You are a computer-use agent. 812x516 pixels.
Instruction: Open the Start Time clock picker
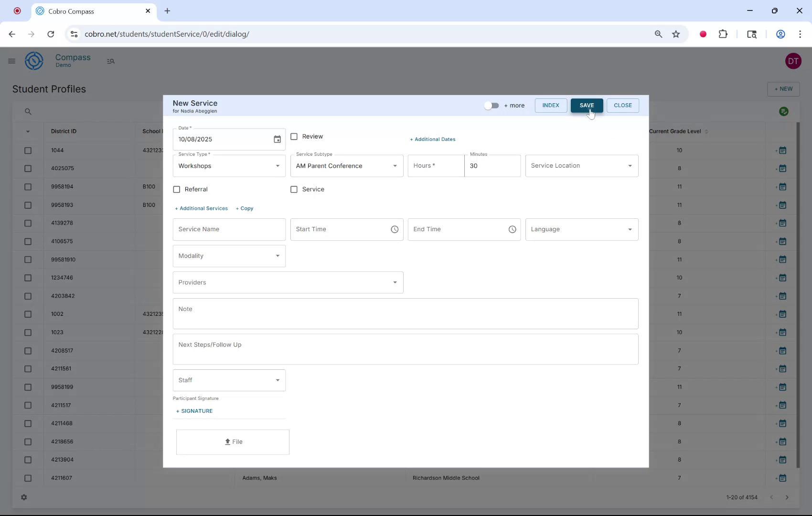395,229
